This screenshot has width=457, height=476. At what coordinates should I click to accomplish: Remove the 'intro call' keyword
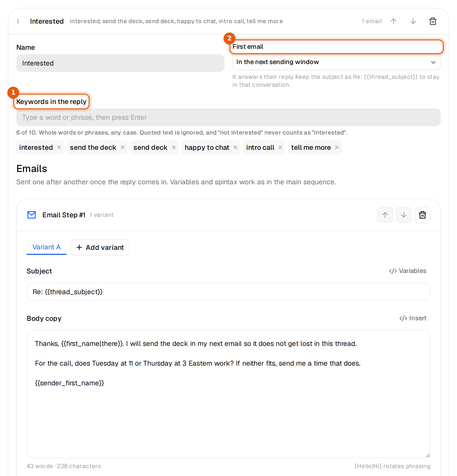pos(280,147)
